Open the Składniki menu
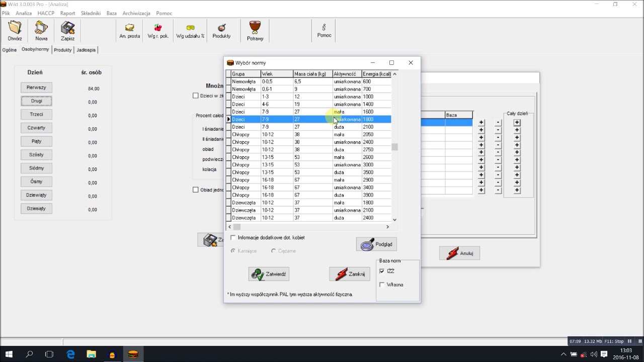 pyautogui.click(x=91, y=13)
